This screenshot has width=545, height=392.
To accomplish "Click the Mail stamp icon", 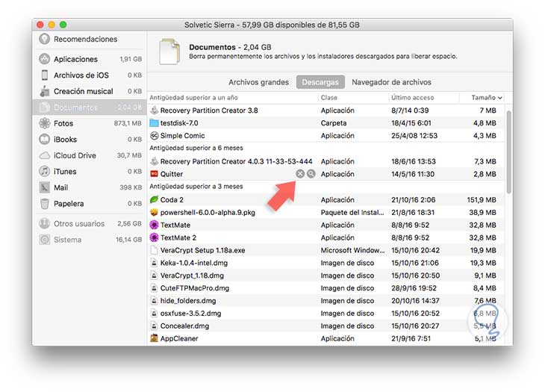I will [45, 187].
